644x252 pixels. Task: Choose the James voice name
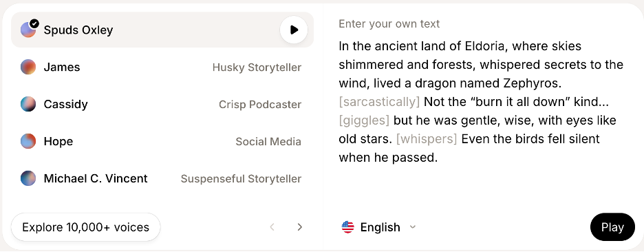pos(62,67)
